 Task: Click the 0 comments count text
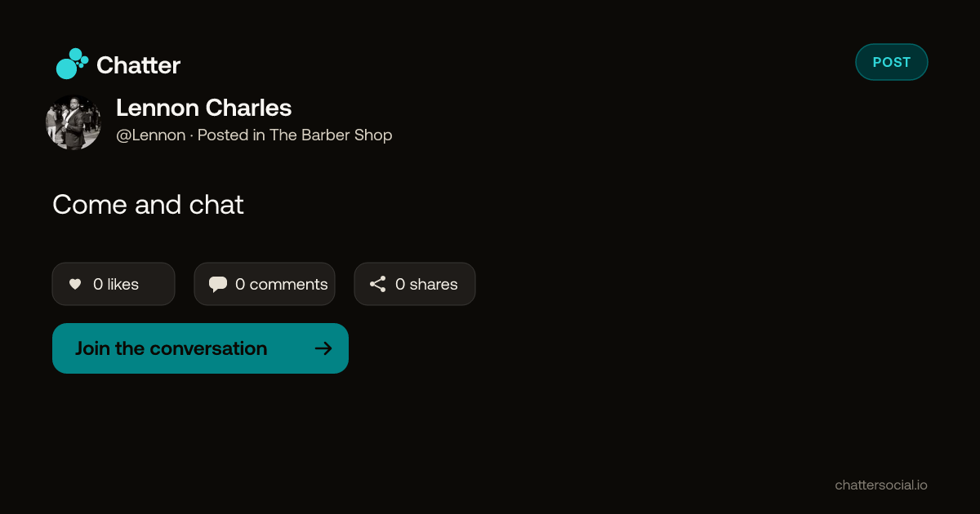(282, 284)
